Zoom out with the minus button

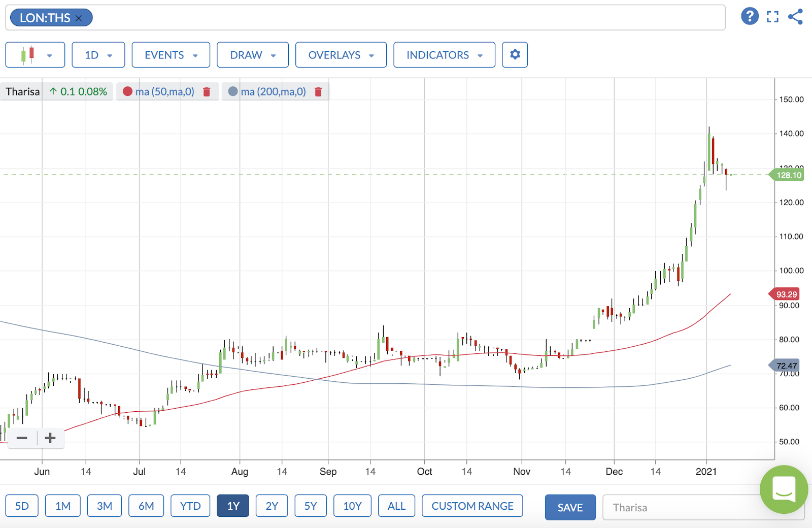[x=22, y=438]
